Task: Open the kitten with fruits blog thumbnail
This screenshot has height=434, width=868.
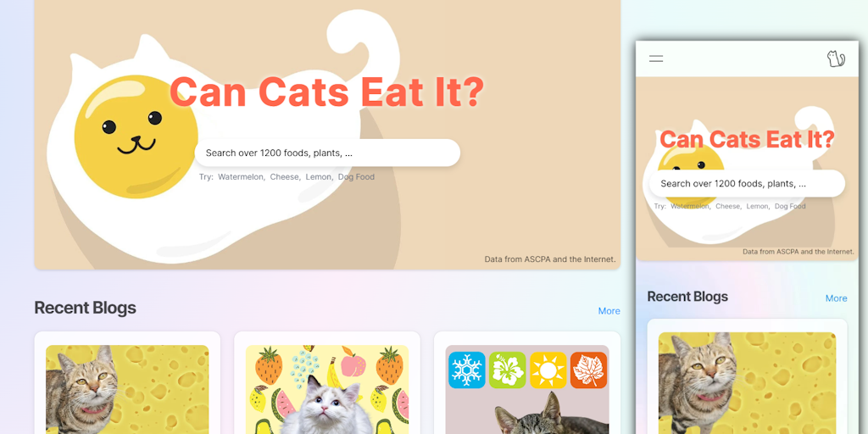Action: [327, 389]
